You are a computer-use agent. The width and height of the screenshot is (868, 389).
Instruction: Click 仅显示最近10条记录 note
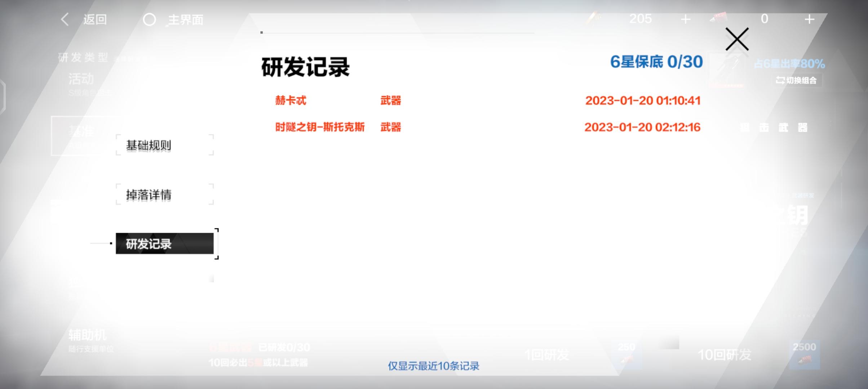pos(434,366)
